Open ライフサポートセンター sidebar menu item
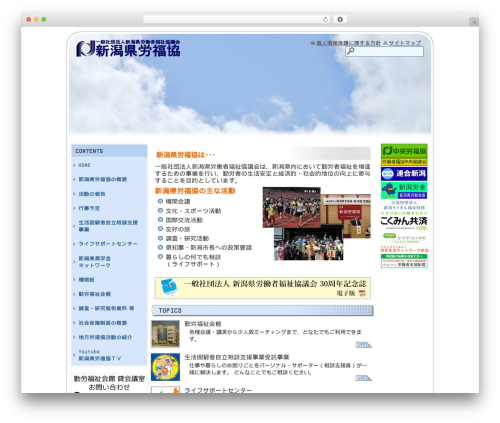This screenshot has height=423, width=500. click(x=108, y=244)
